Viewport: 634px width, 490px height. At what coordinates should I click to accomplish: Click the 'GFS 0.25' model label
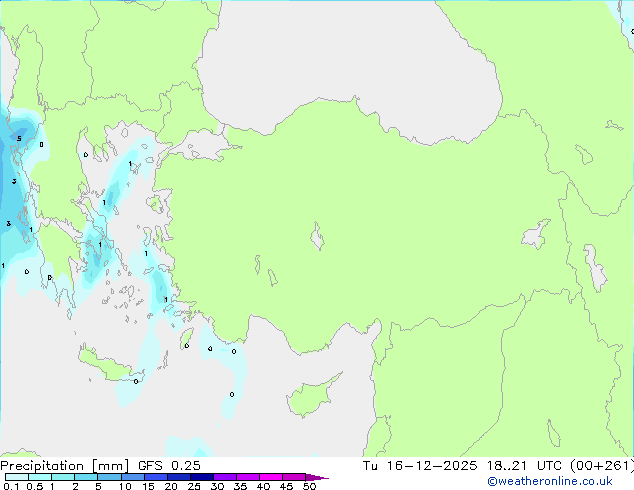point(169,466)
